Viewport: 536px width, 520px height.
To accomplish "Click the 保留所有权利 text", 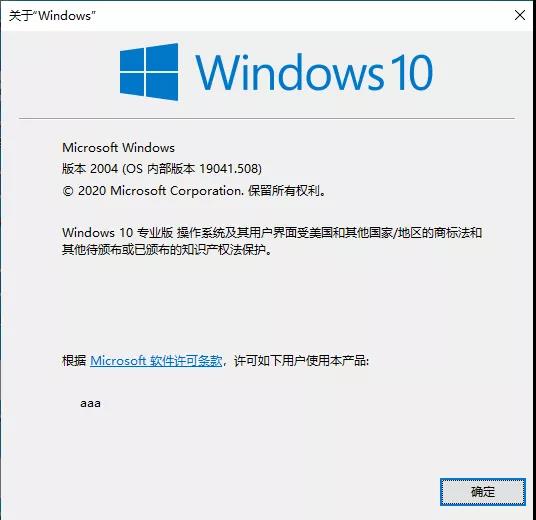I will tap(284, 191).
